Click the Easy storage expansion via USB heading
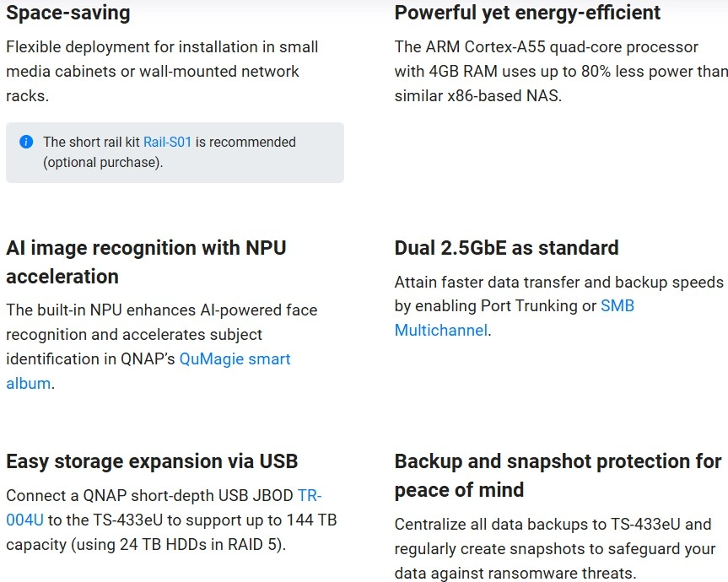The height and width of the screenshot is (582, 728). [152, 461]
